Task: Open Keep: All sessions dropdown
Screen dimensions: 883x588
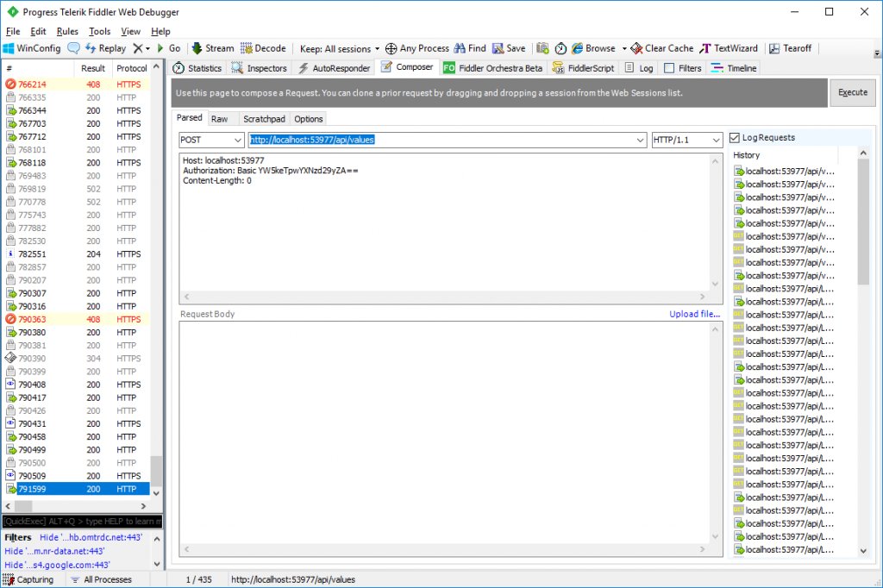Action: point(340,49)
